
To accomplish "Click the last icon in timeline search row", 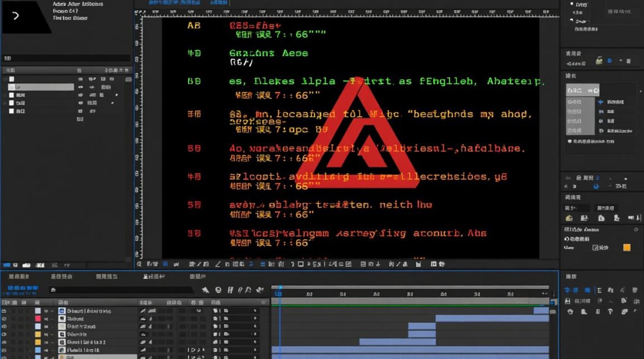I will pyautogui.click(x=260, y=290).
